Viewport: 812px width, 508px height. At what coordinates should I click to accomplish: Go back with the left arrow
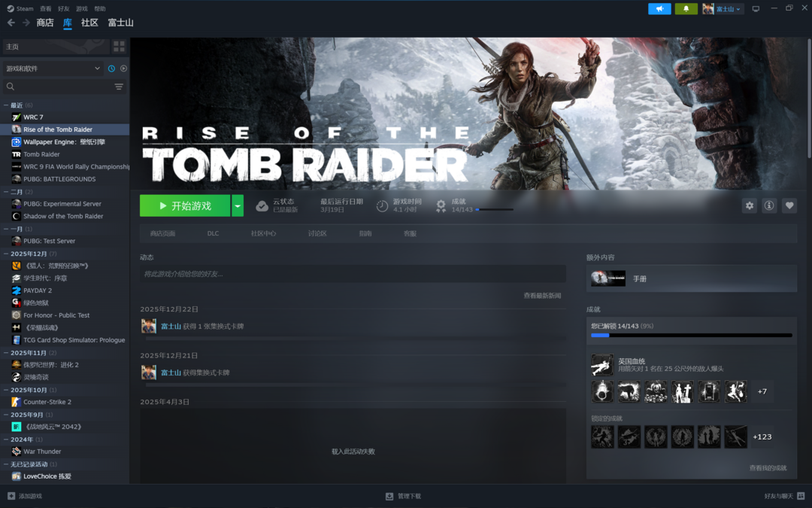[11, 23]
